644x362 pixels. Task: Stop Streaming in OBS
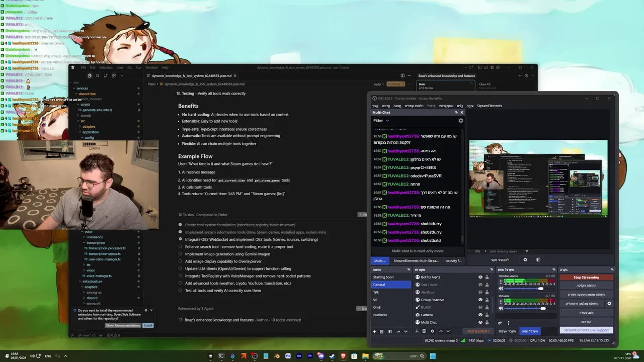[586, 277]
